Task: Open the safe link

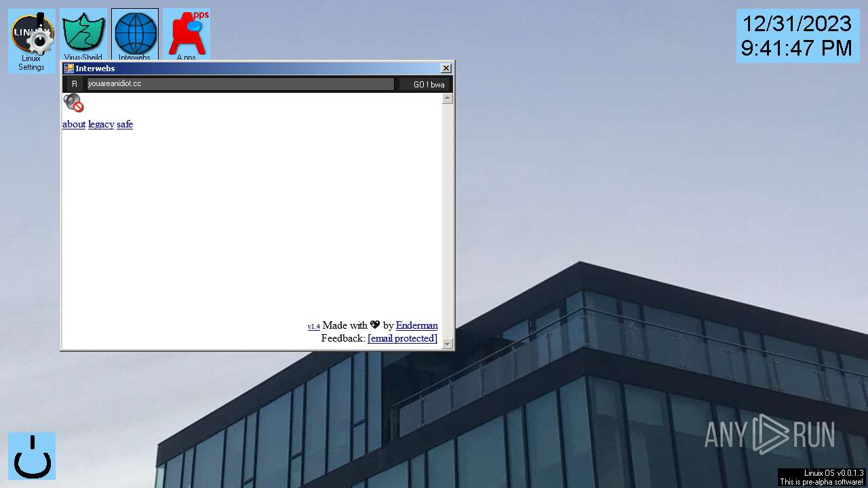Action: tap(125, 124)
